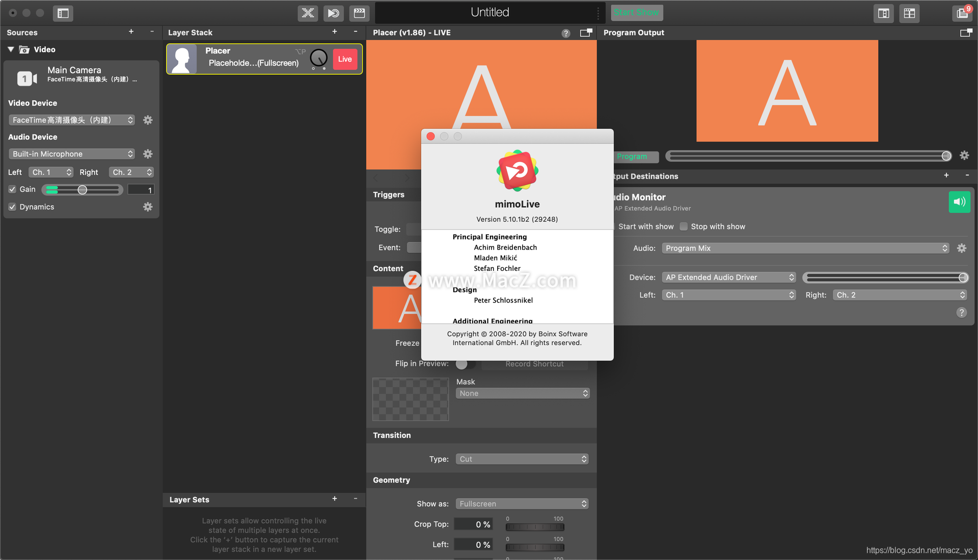Click the Crop Left percentage field

(473, 545)
